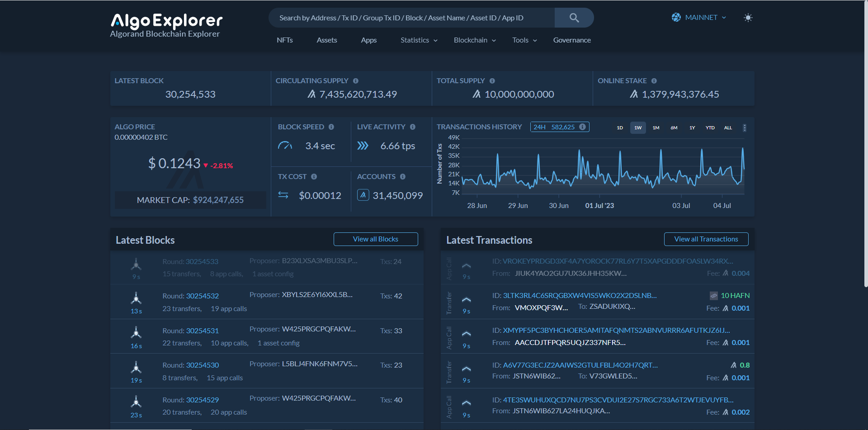Open Governance page
The width and height of the screenshot is (868, 430).
pos(572,40)
